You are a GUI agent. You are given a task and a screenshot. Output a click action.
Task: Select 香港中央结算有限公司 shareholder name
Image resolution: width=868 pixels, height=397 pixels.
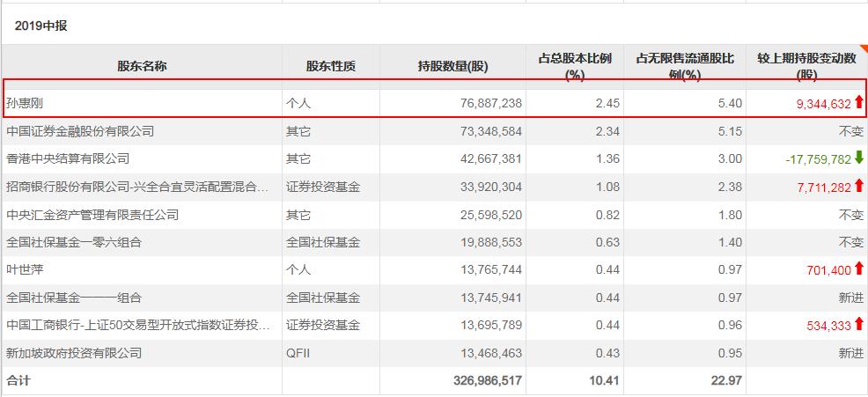(68, 159)
